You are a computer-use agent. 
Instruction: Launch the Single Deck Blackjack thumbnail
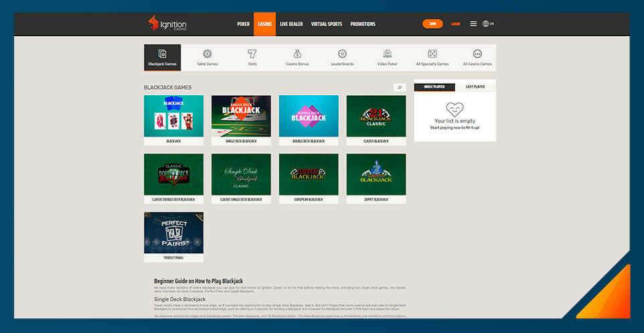tap(241, 116)
